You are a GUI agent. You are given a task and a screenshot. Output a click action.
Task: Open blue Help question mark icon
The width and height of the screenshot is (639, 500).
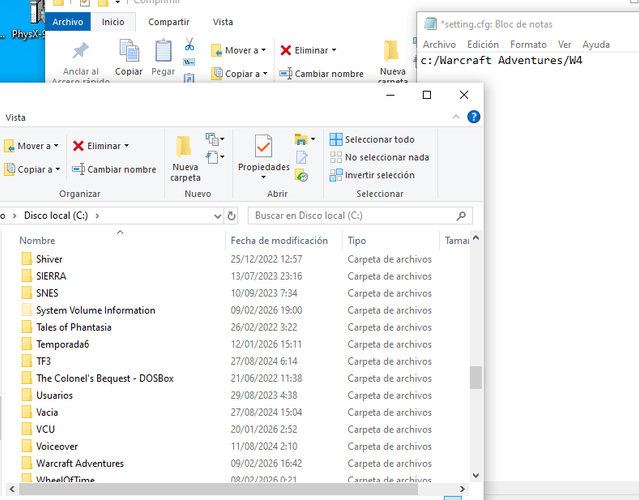(x=474, y=117)
